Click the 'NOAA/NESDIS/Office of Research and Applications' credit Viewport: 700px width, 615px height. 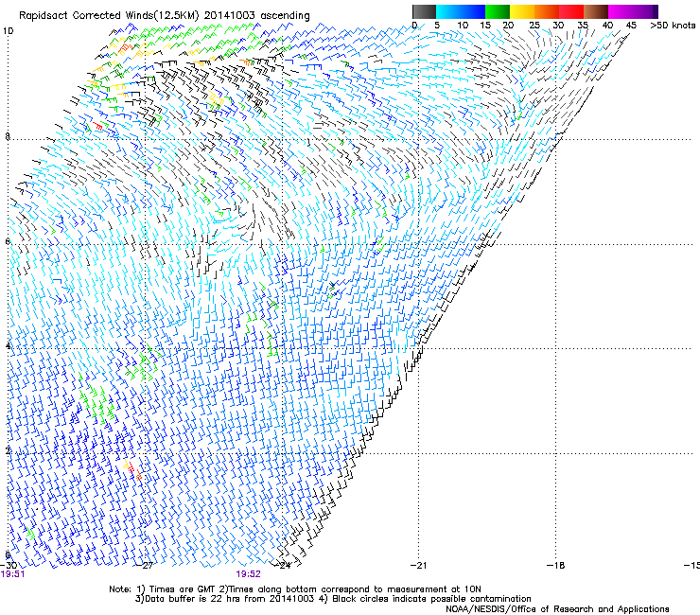557,609
